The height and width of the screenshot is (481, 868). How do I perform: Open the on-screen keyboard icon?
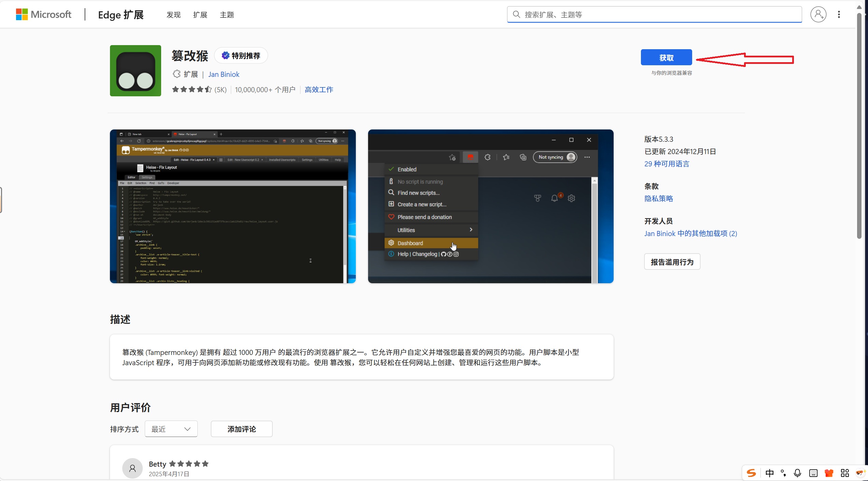(x=813, y=473)
